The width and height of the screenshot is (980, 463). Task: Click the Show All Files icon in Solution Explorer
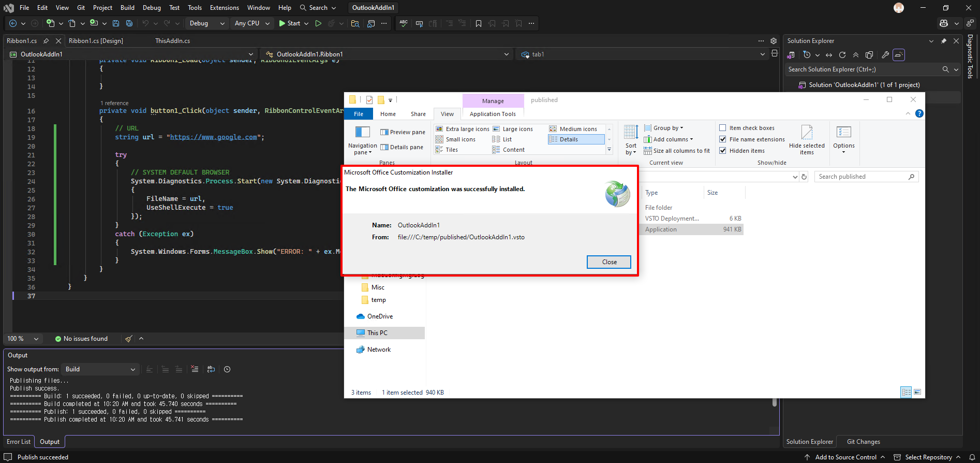(869, 55)
